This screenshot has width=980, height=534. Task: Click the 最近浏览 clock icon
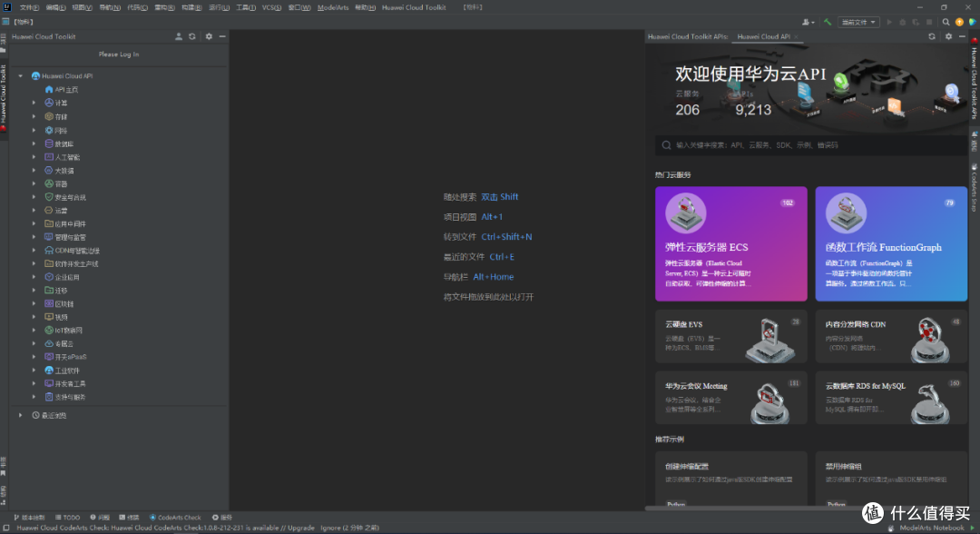click(x=35, y=415)
